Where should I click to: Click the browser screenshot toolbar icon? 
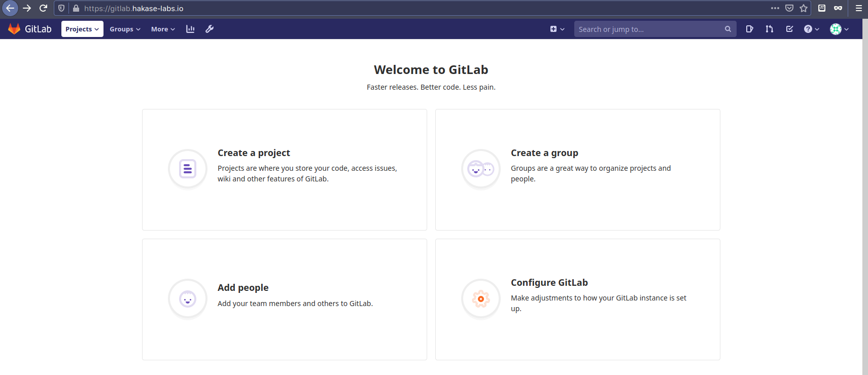pos(822,8)
